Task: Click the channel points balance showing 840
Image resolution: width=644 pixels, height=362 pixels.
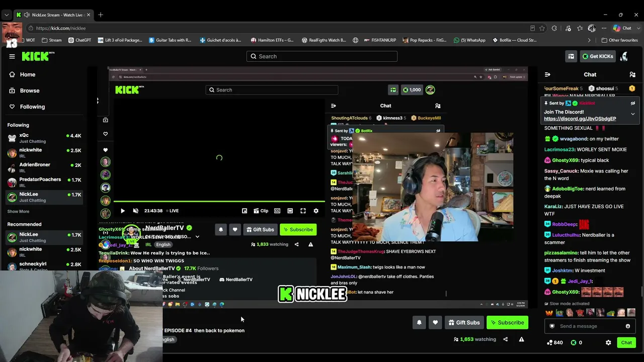Action: 555,342
